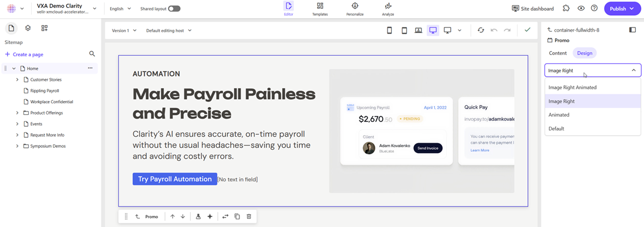Open the add components grid icon

[x=44, y=28]
